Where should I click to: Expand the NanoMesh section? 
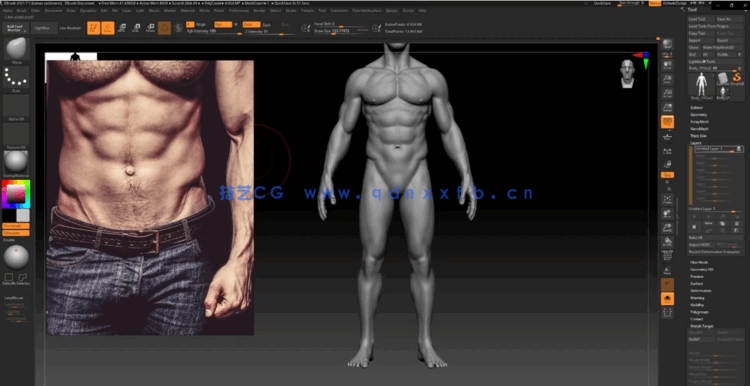[699, 129]
